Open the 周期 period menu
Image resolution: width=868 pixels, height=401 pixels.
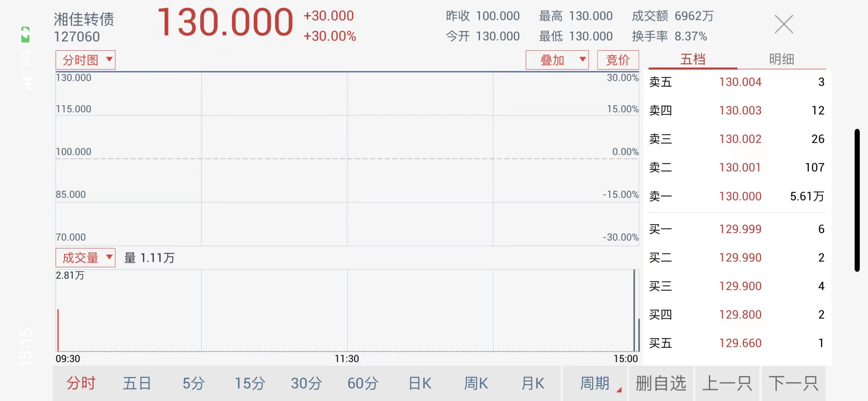click(595, 383)
